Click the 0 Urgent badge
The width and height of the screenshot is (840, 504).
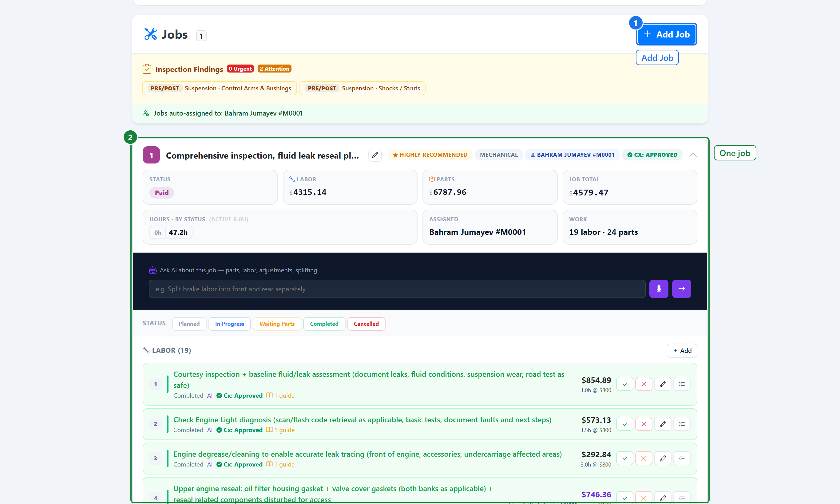240,69
